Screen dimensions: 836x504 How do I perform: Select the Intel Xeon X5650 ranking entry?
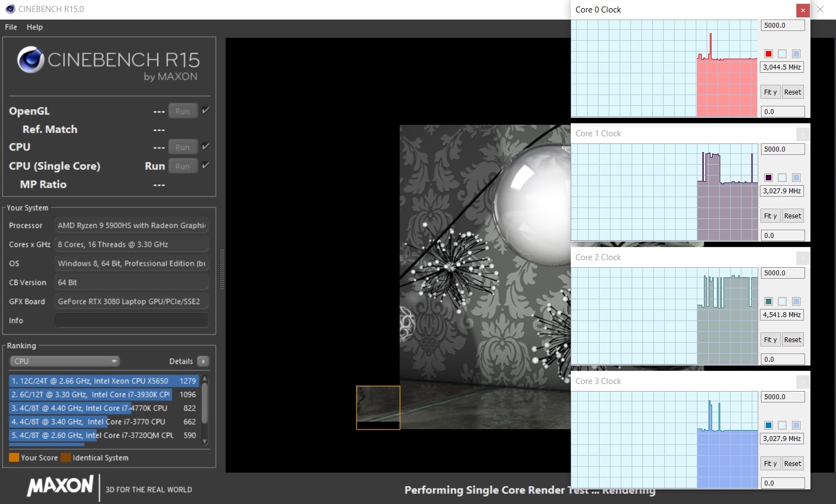click(103, 381)
